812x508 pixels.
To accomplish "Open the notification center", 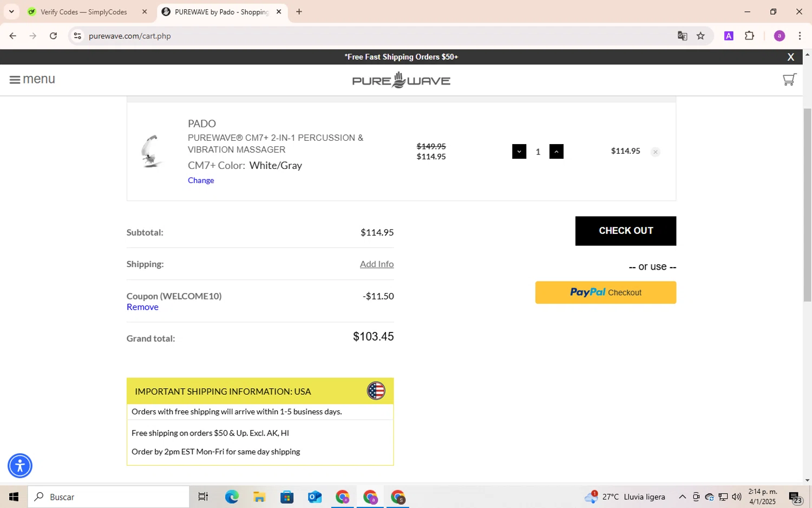I will [795, 497].
